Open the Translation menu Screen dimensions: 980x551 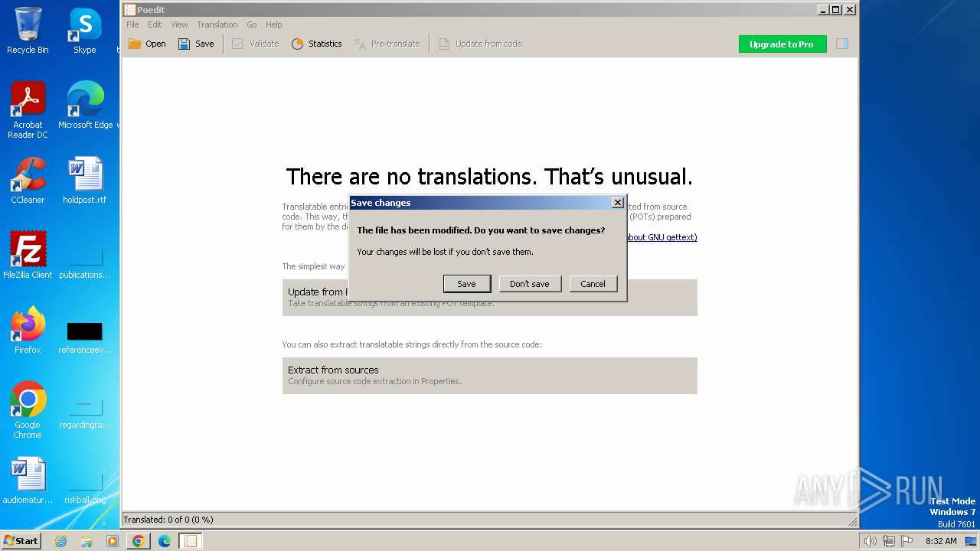[217, 24]
